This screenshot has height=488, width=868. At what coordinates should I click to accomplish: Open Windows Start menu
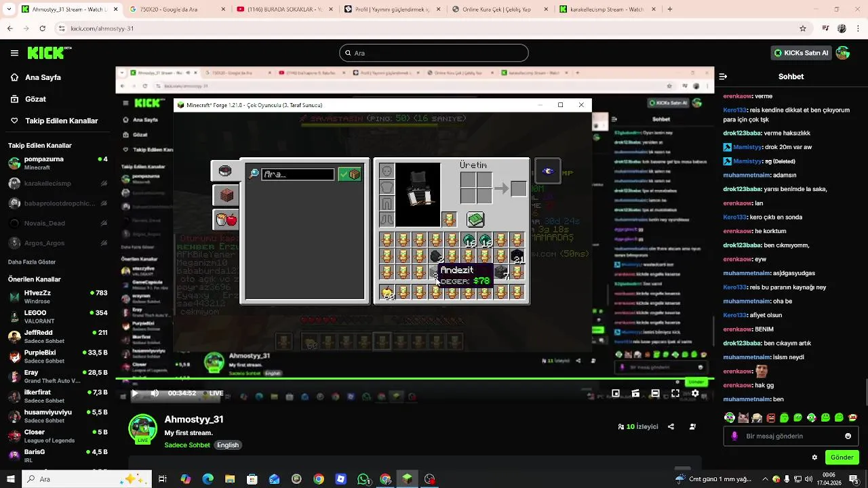[11, 479]
